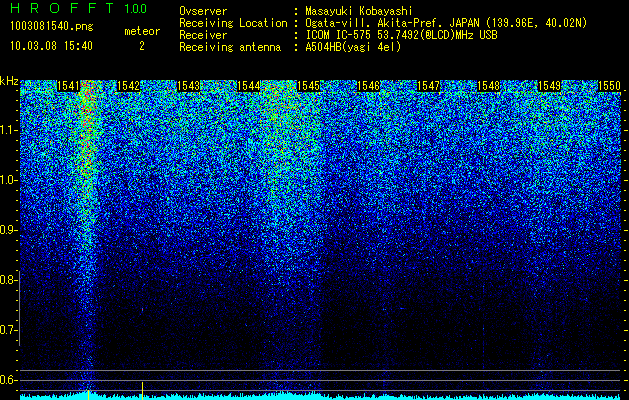The width and height of the screenshot is (629, 400).
Task: Click the A504HB(yagi 4el) antenna value
Action: (x=353, y=47)
